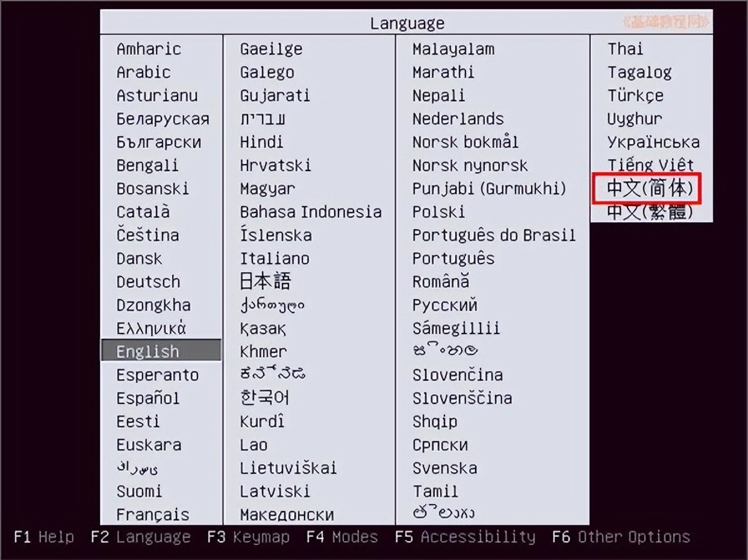Pick Français from the language list
This screenshot has height=560, width=748.
point(151,514)
